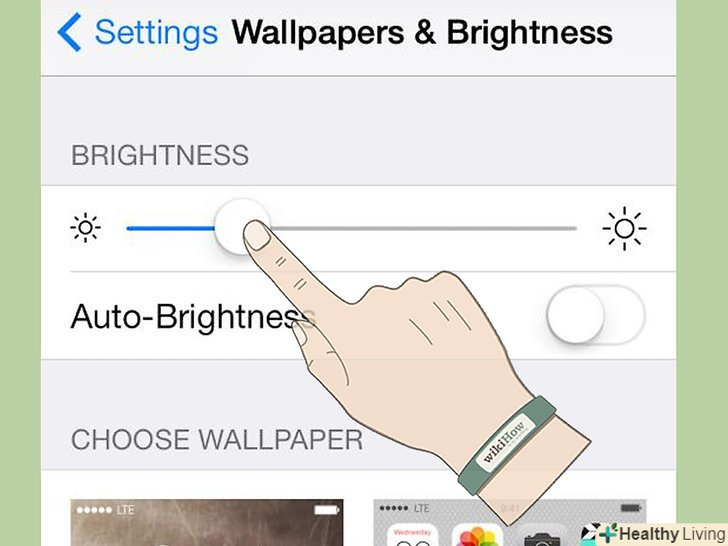The height and width of the screenshot is (546, 728).
Task: Tap the BRIGHTNESS section header
Action: click(x=160, y=155)
